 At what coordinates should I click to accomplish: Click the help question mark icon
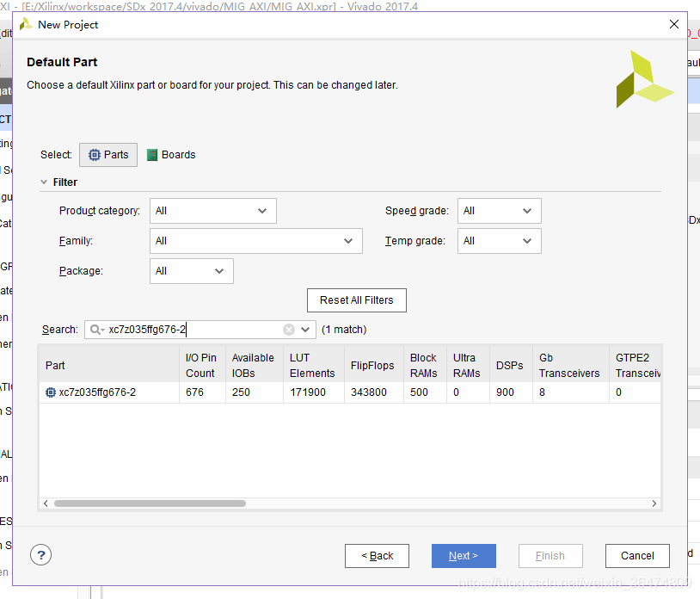coord(40,555)
